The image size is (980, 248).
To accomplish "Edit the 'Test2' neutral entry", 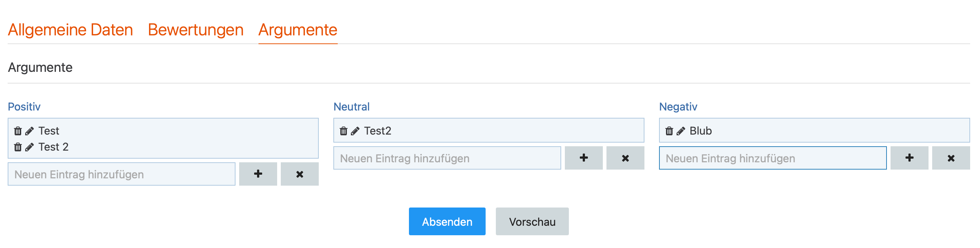I will point(355,131).
